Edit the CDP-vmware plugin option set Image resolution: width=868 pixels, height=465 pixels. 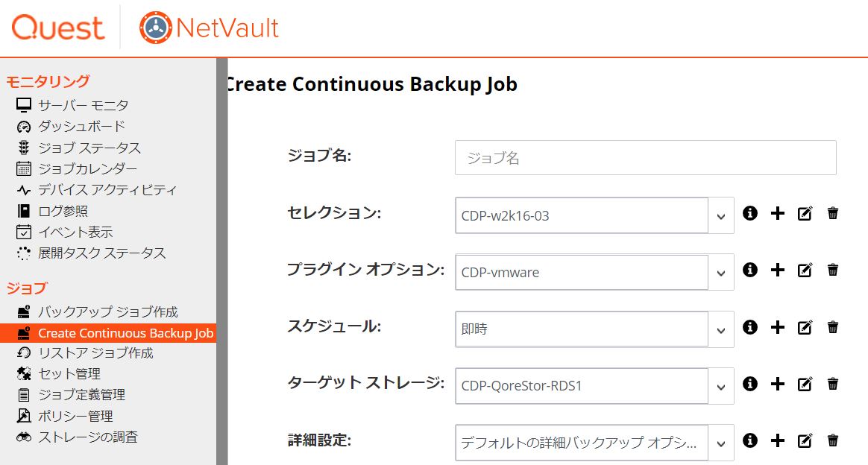tap(805, 271)
